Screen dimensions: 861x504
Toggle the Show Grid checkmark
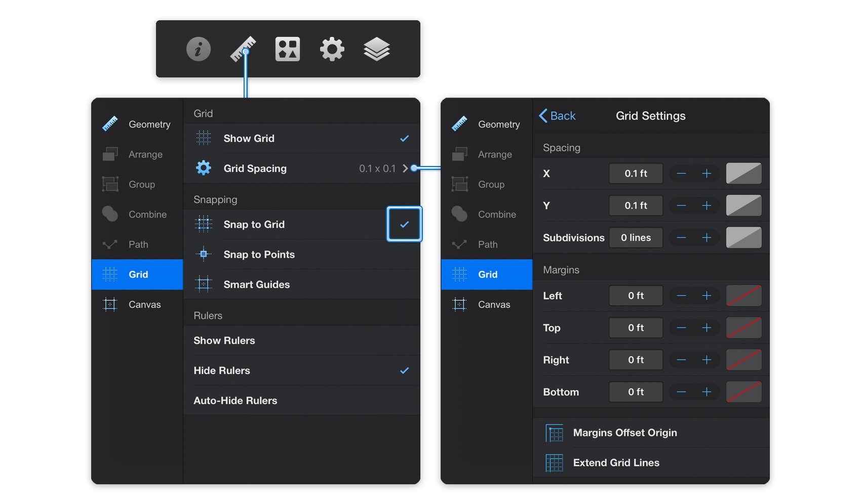[x=404, y=138]
